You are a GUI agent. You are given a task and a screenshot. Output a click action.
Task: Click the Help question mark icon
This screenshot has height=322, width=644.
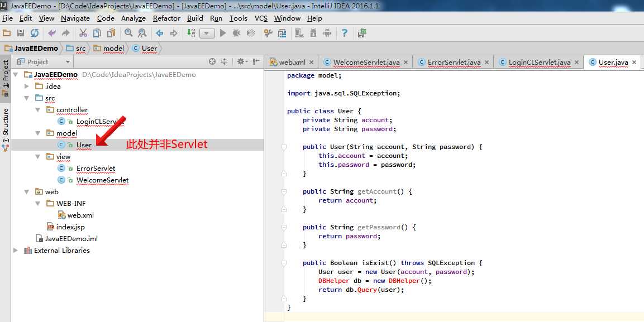(x=345, y=33)
